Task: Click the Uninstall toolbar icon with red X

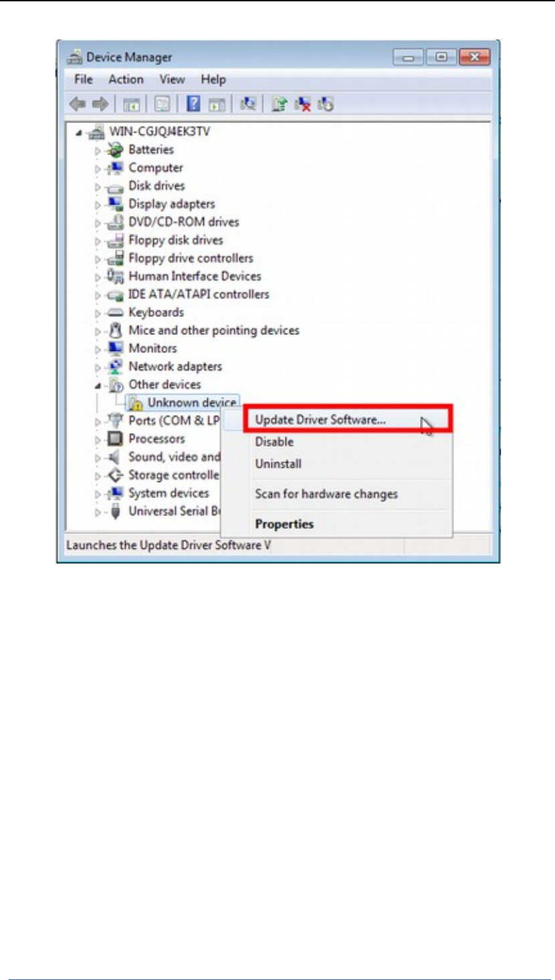Action: pyautogui.click(x=303, y=104)
